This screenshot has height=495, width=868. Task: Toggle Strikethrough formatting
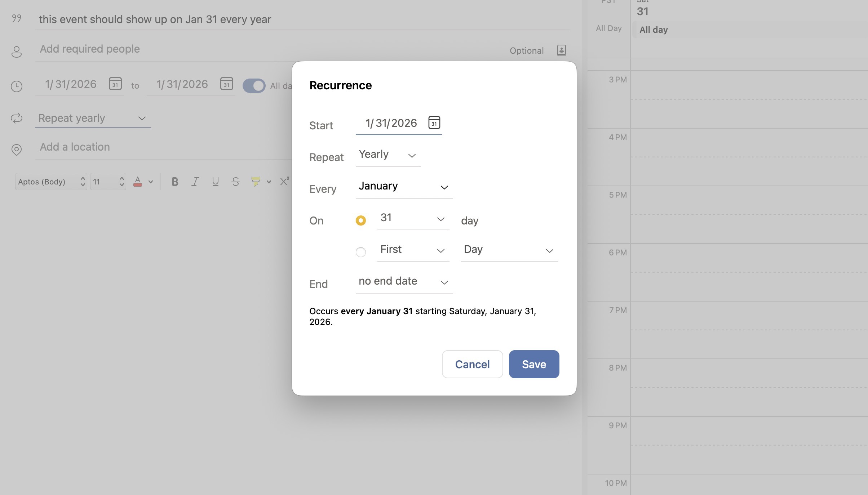[235, 182]
